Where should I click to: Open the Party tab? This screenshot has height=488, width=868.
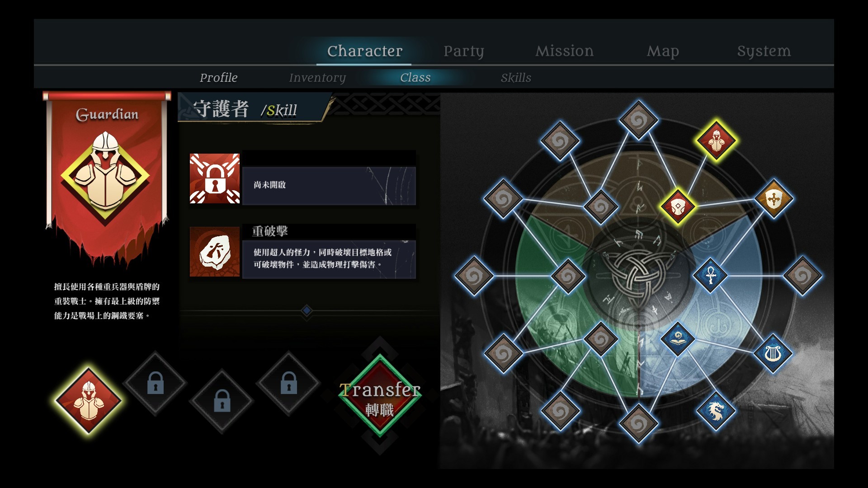pos(463,51)
